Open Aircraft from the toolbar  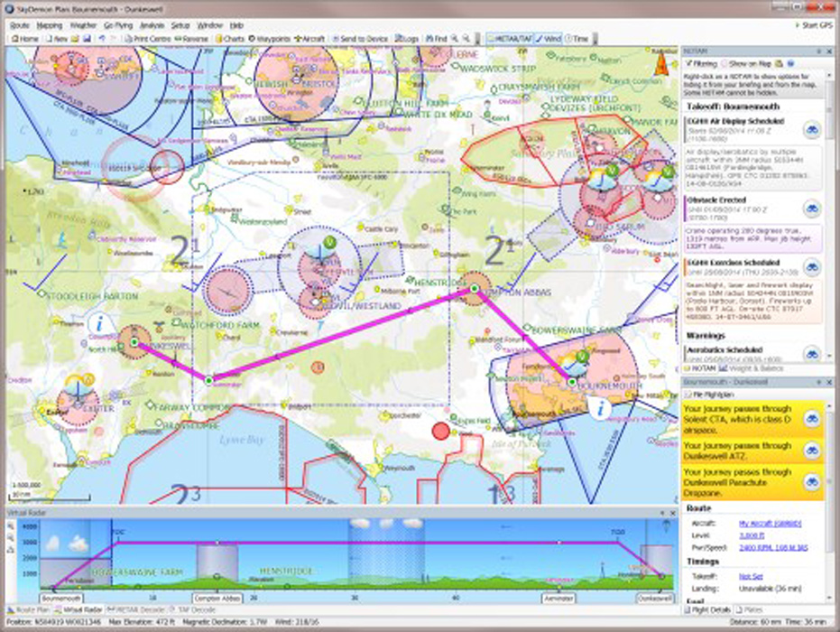tap(309, 39)
